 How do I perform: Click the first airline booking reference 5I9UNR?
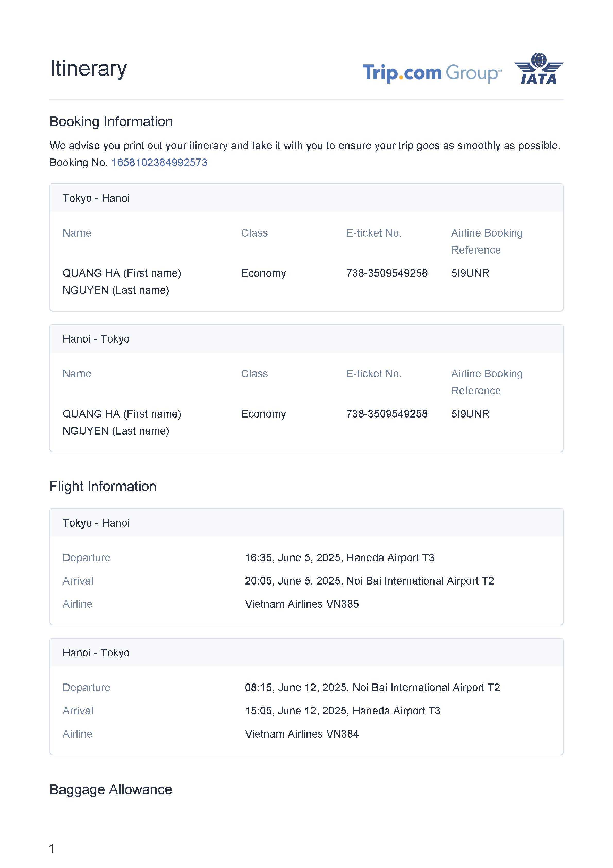470,273
